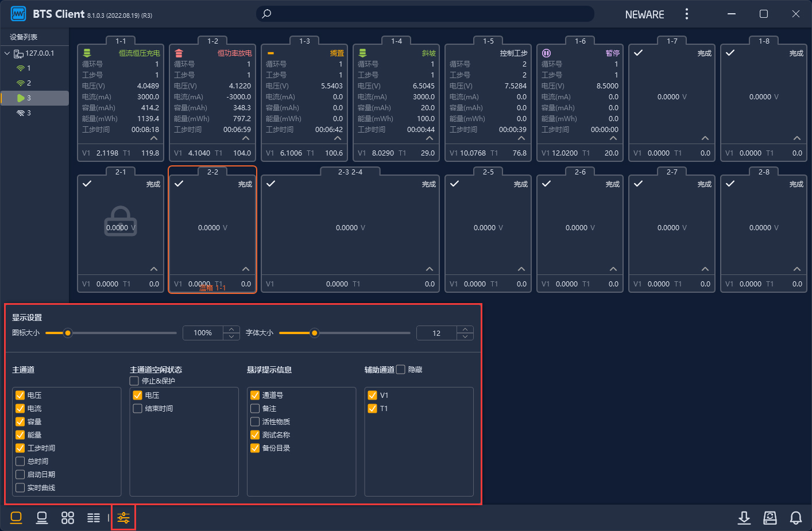Image resolution: width=812 pixels, height=531 pixels.
Task: Tick the 隐藏 checkbox for auxiliary channels
Action: [401, 370]
